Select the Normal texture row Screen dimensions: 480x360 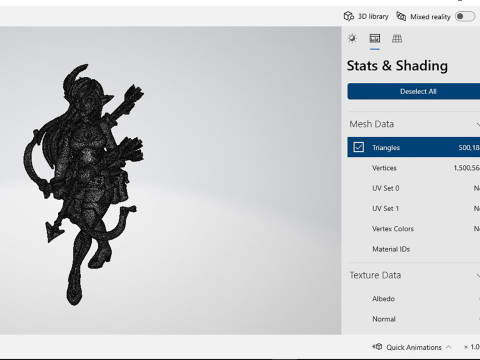[x=414, y=319]
